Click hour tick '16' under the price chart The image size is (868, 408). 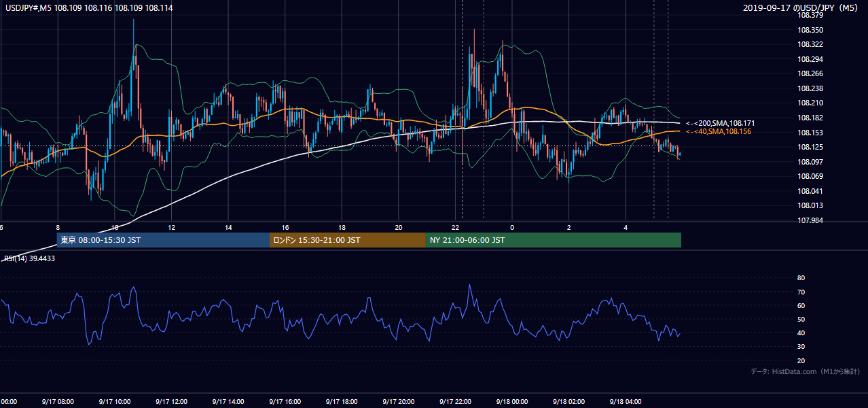[285, 228]
